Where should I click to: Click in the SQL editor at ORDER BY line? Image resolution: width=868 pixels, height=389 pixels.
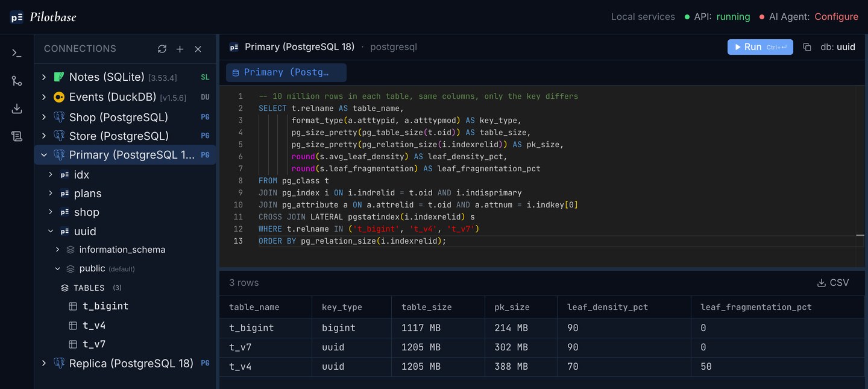[352, 241]
